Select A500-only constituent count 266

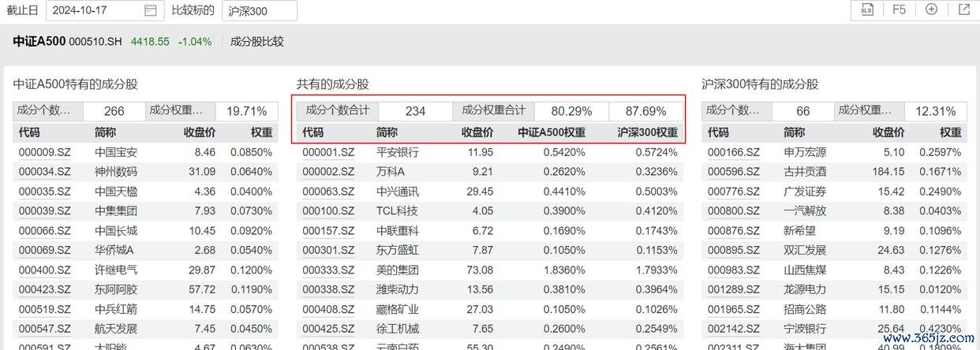pos(114,111)
